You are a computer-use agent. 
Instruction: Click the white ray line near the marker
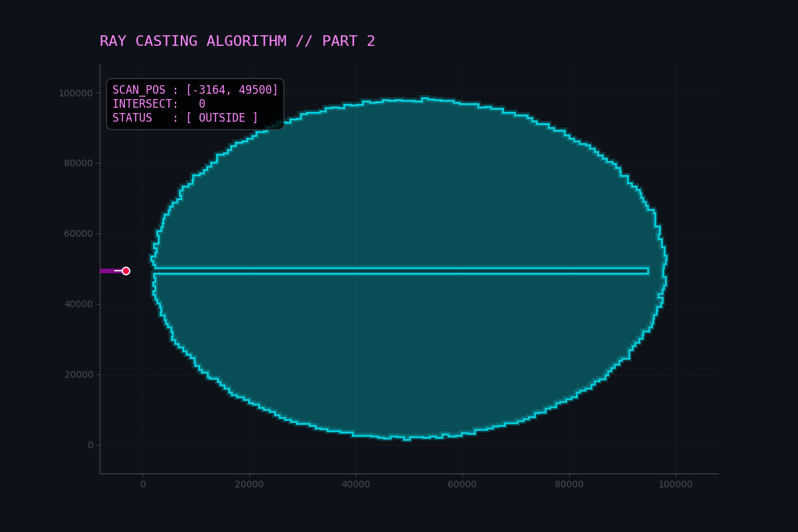point(117,271)
